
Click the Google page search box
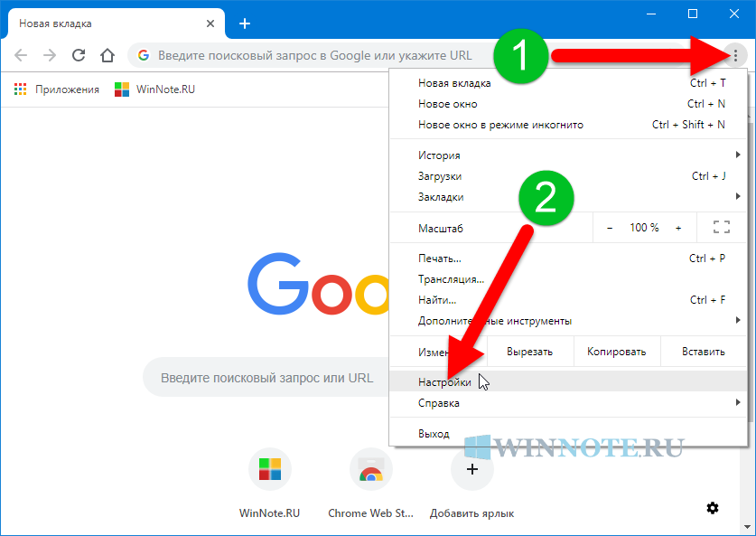pos(266,377)
